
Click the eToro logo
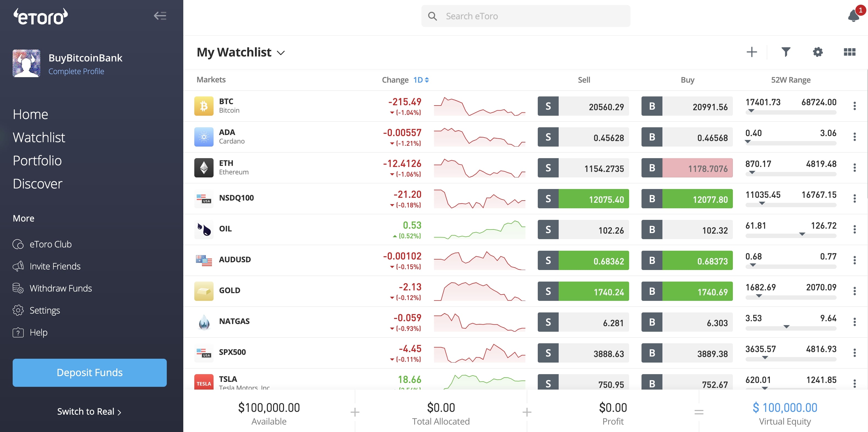tap(40, 17)
